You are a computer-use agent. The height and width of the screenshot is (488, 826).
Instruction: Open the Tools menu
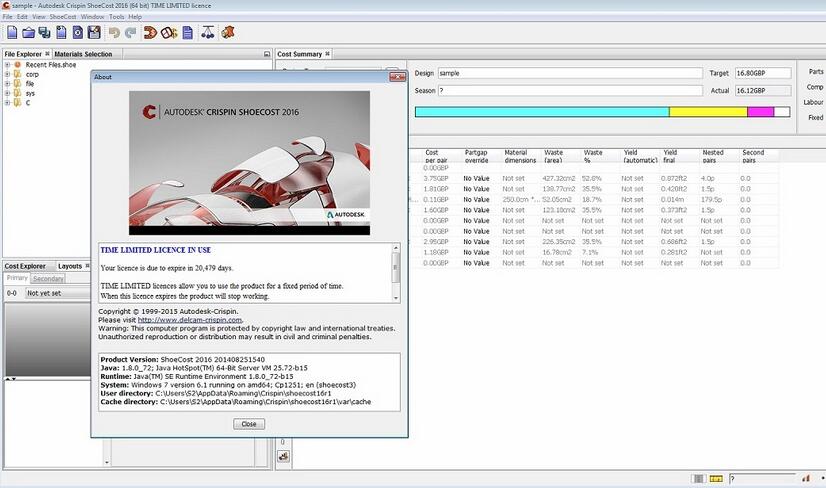click(116, 17)
